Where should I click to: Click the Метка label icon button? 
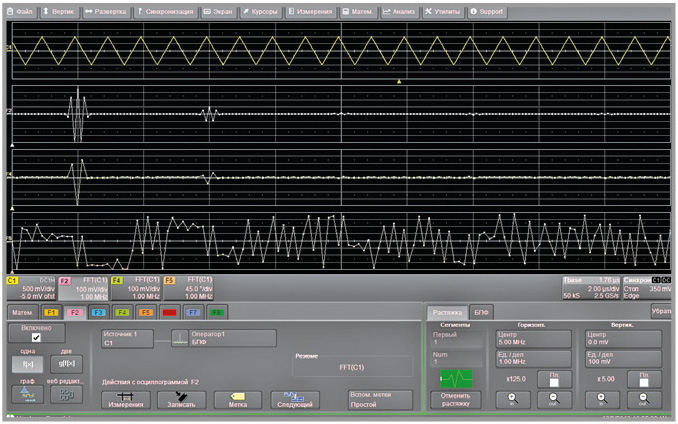tap(238, 399)
